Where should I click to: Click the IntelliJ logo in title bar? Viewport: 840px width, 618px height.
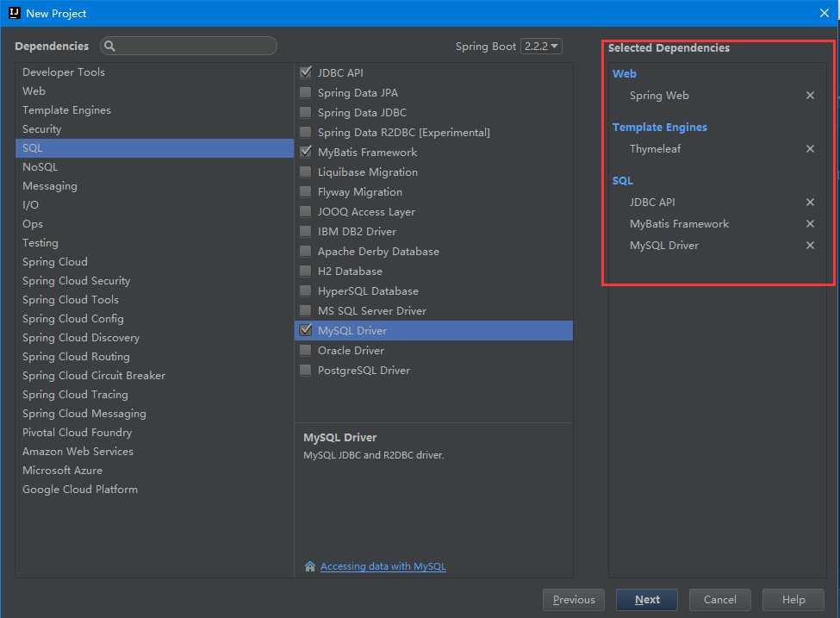point(15,13)
